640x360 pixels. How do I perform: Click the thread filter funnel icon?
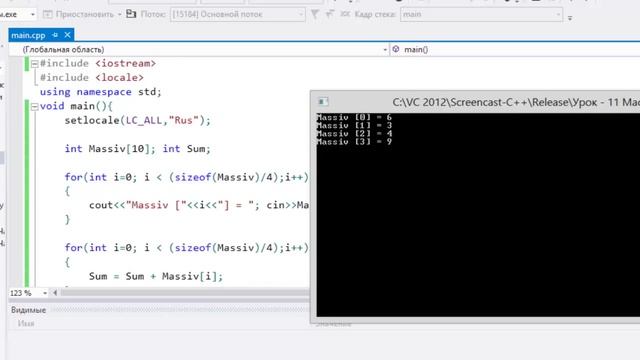315,14
